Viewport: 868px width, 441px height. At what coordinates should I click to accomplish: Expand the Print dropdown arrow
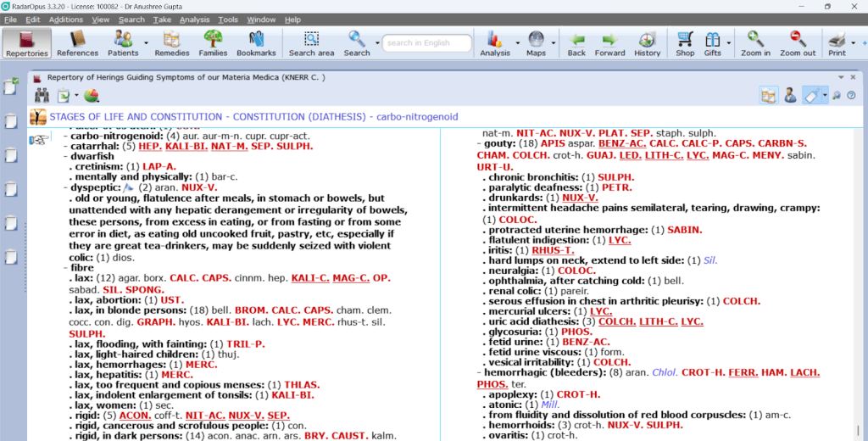coord(853,43)
